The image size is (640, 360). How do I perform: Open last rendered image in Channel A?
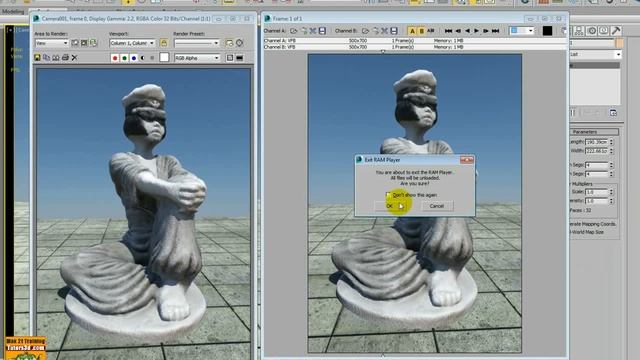304,31
